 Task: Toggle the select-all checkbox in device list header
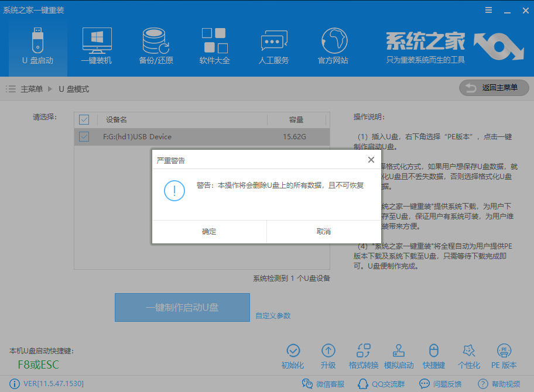tap(84, 119)
